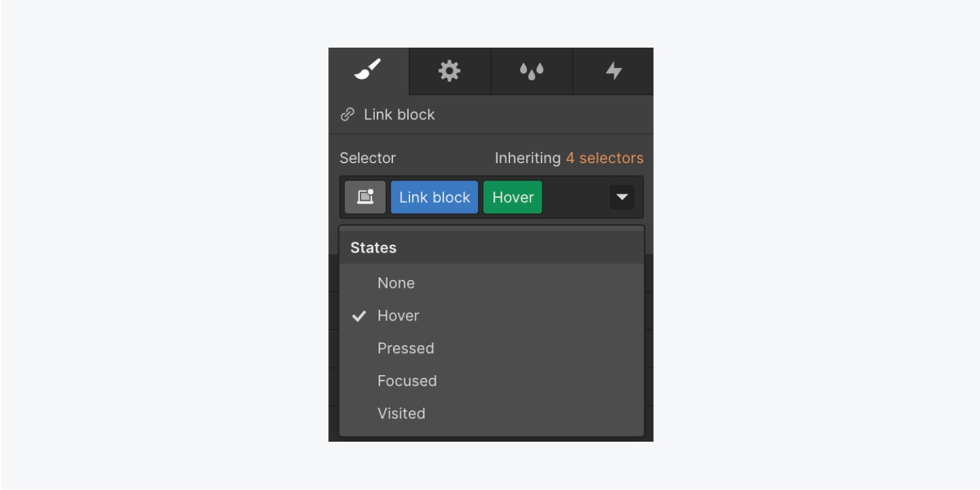Screen dimensions: 980x490
Task: Click the checkmark next to Hover
Action: 358,316
